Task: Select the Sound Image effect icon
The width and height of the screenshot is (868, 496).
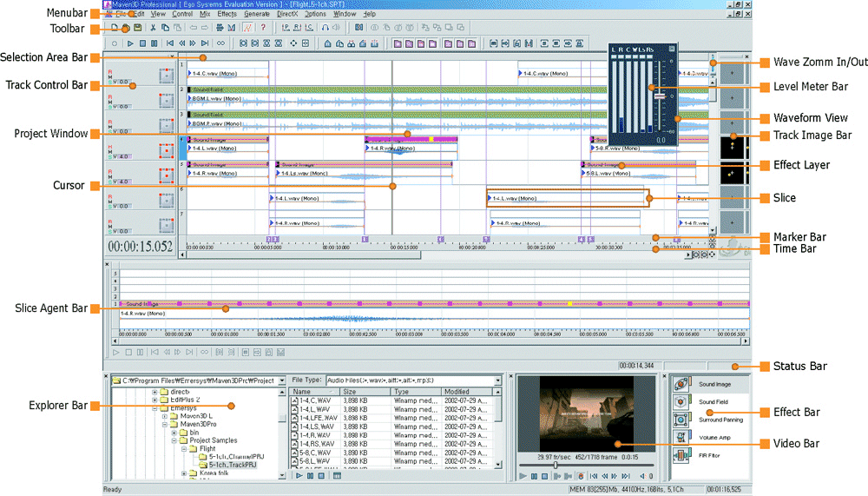Action: tap(681, 383)
